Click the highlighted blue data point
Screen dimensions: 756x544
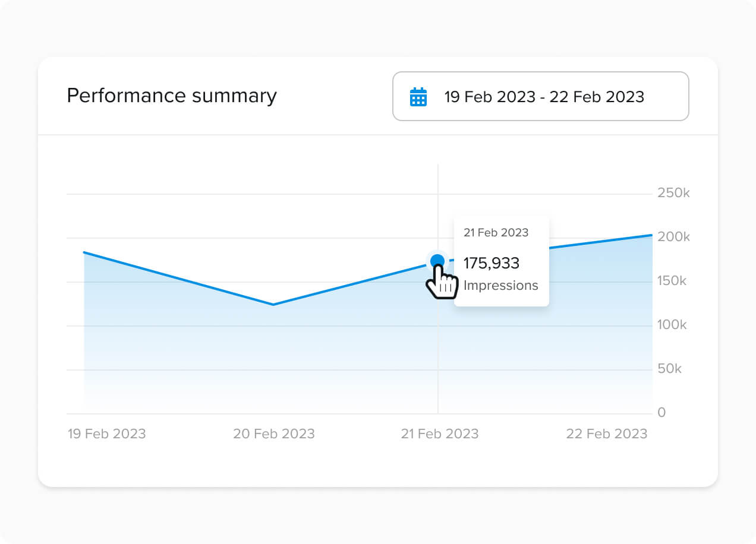pyautogui.click(x=437, y=261)
